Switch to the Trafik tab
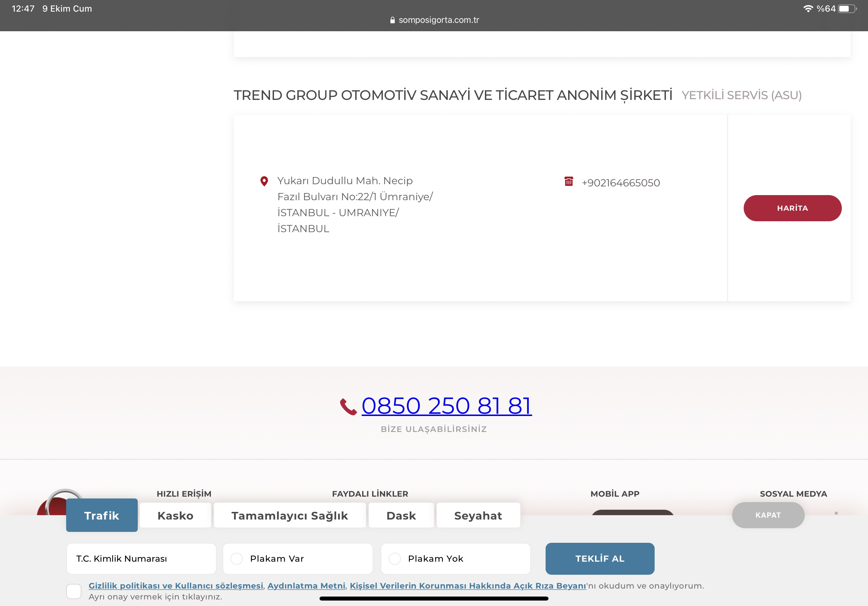Screen dimensions: 868x606 [102, 515]
